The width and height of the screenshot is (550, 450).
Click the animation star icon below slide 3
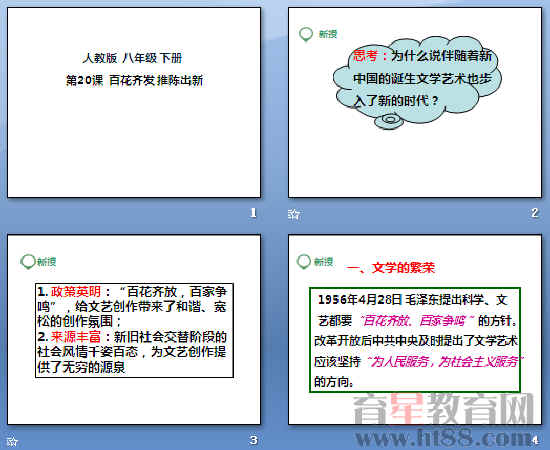pyautogui.click(x=12, y=441)
